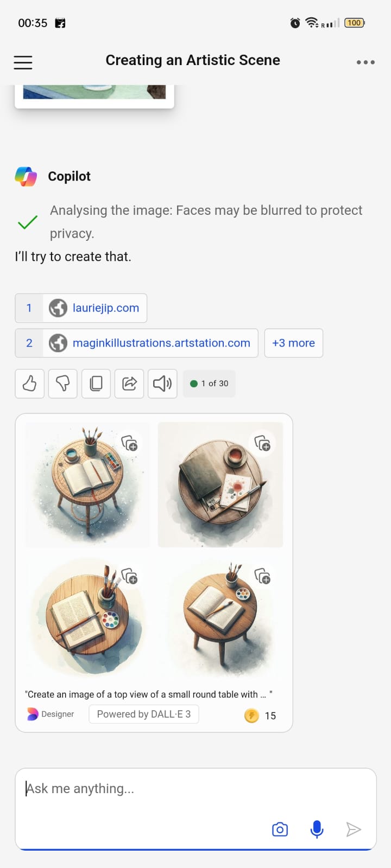Add the upper-right generated image to collection
The height and width of the screenshot is (868, 391).
tap(263, 443)
